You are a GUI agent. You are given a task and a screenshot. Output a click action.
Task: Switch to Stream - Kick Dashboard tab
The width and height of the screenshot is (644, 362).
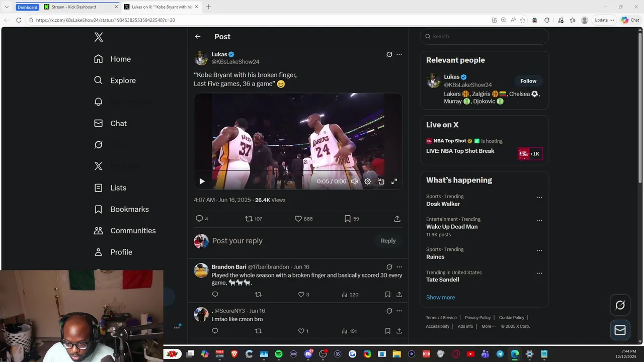pos(80,7)
